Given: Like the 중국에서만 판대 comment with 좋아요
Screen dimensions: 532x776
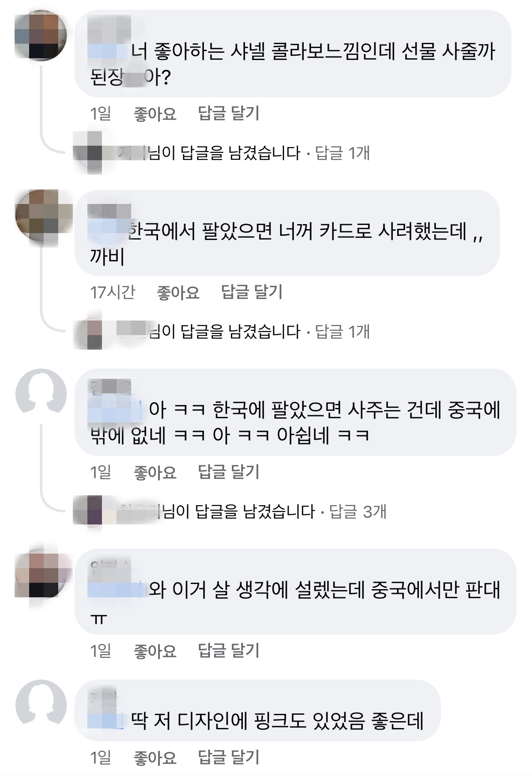Looking at the screenshot, I should tap(155, 651).
